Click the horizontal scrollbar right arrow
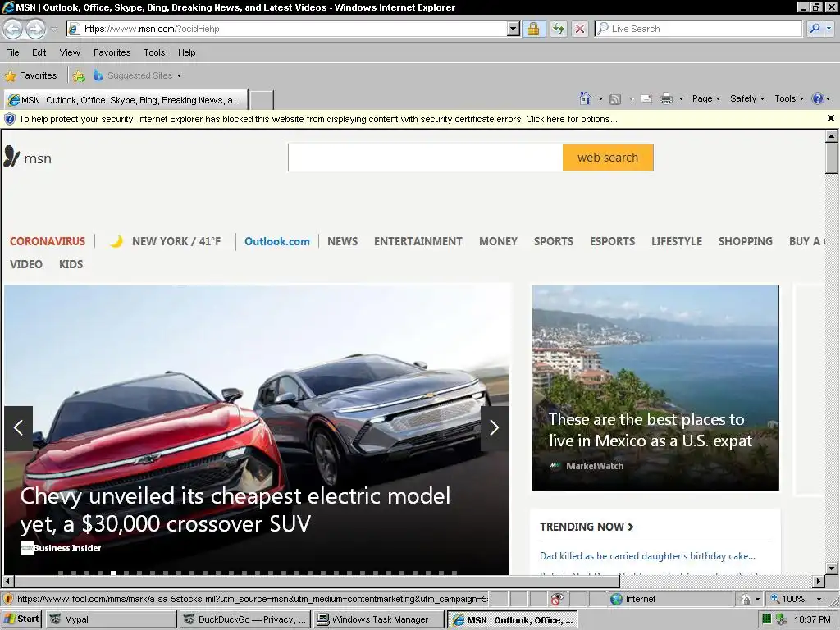Screen dimensions: 840x630 [819, 581]
